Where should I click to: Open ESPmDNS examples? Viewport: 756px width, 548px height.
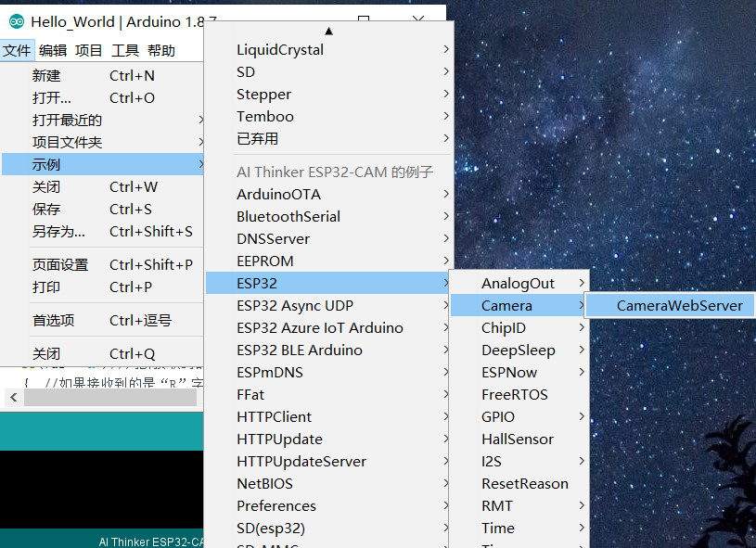click(327, 372)
